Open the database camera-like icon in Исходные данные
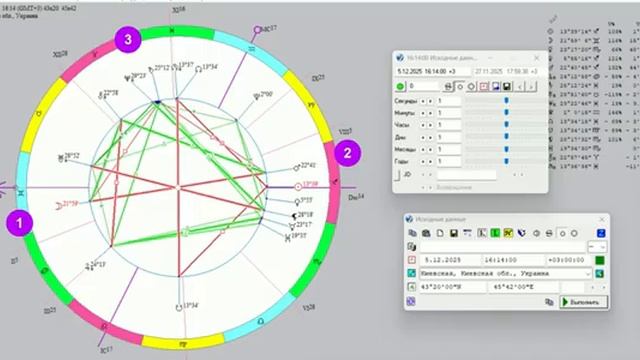This screenshot has width=640, height=360. (426, 233)
